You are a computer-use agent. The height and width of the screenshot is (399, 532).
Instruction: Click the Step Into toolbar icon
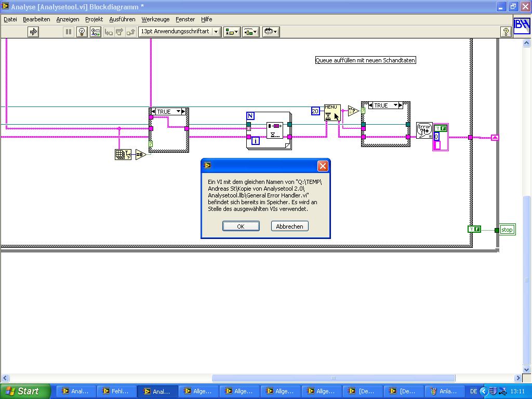(x=109, y=32)
